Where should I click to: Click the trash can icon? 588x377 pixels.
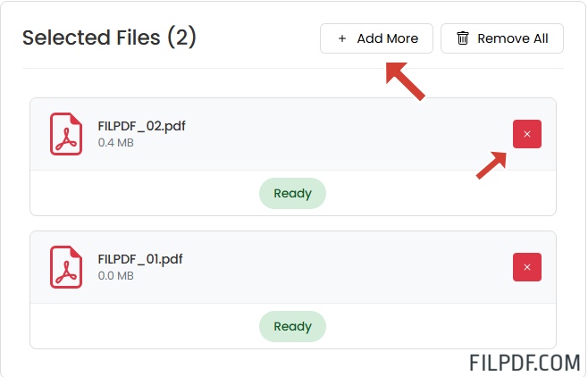click(x=462, y=38)
